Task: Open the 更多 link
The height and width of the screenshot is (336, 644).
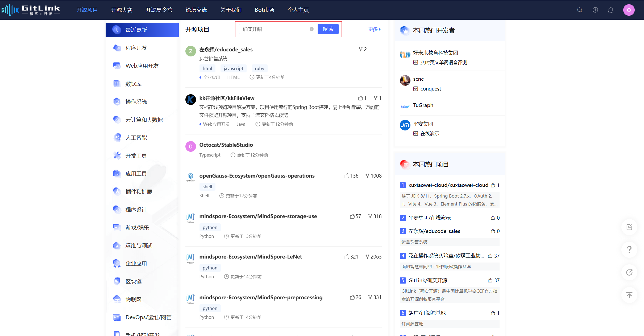Action: click(x=374, y=29)
